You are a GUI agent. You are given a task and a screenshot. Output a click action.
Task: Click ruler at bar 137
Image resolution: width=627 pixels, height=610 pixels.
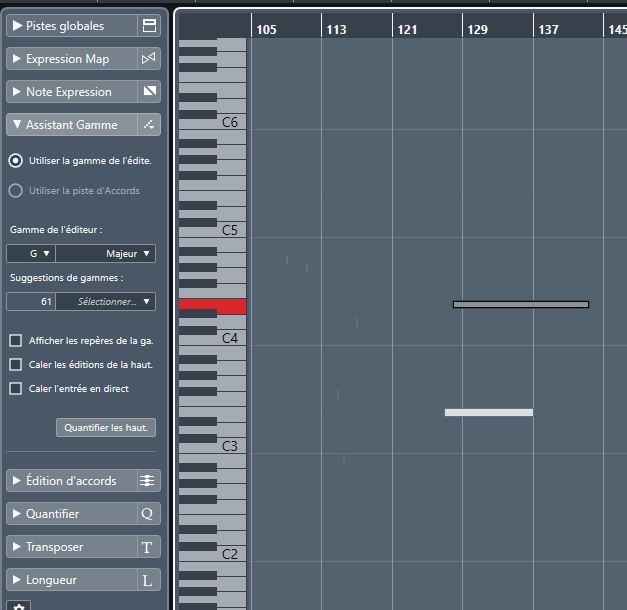(x=548, y=29)
